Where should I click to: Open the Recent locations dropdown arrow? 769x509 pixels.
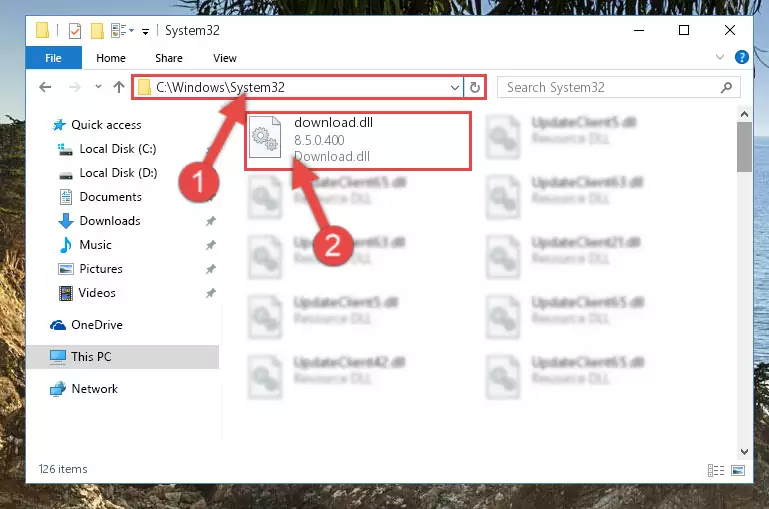(x=98, y=87)
